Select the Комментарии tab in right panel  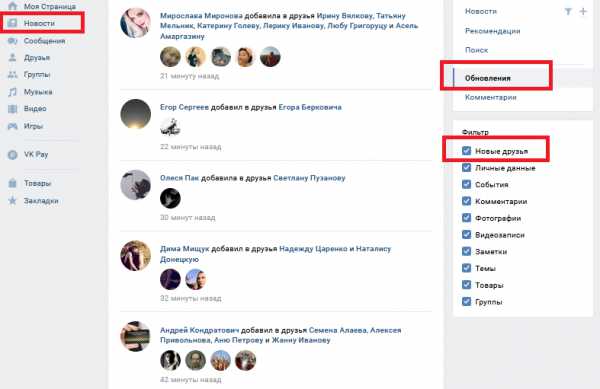coord(491,97)
